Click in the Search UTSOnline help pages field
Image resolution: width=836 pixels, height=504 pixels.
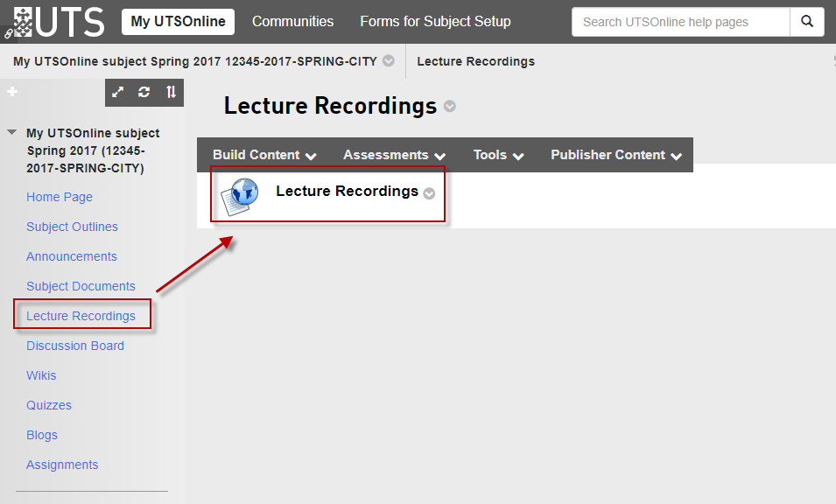(680, 22)
